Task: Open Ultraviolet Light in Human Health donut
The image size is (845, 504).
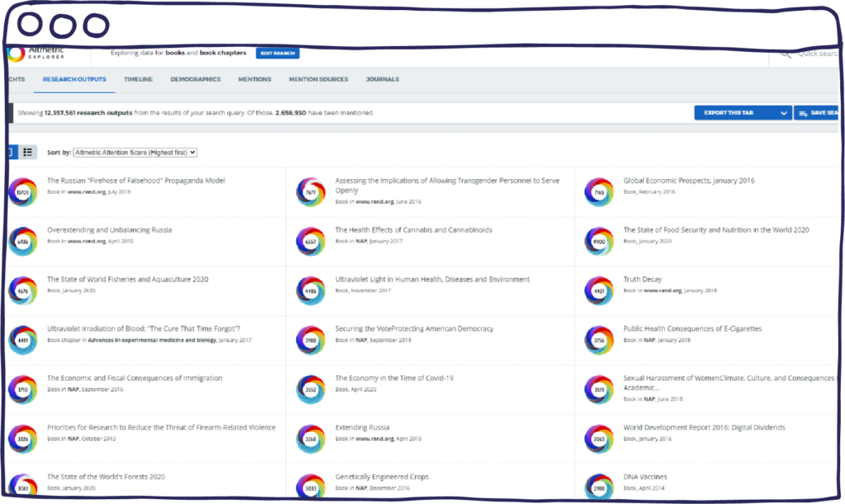Action: [311, 290]
